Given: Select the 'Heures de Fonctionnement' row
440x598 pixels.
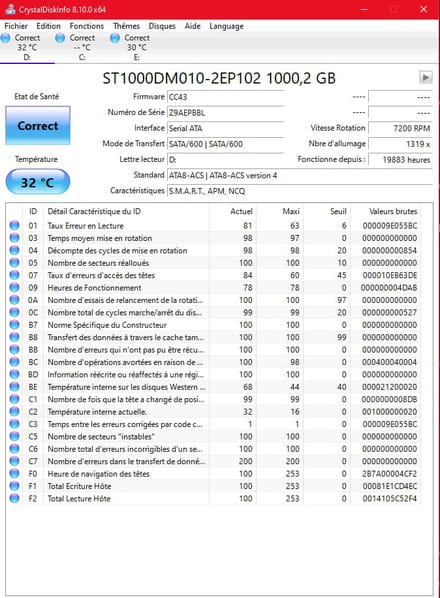Looking at the screenshot, I should click(x=214, y=288).
